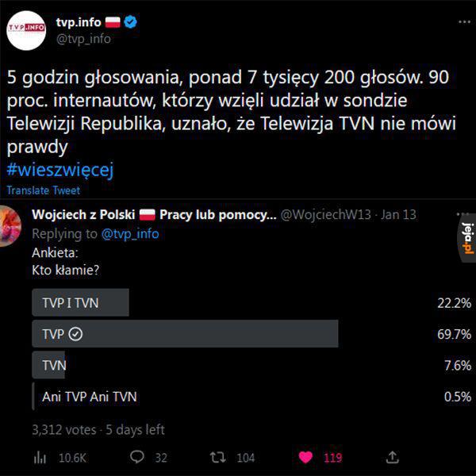This screenshot has height=476, width=476.
Task: Open the three-dot menu on tvp.info tweet
Action: pyautogui.click(x=464, y=22)
